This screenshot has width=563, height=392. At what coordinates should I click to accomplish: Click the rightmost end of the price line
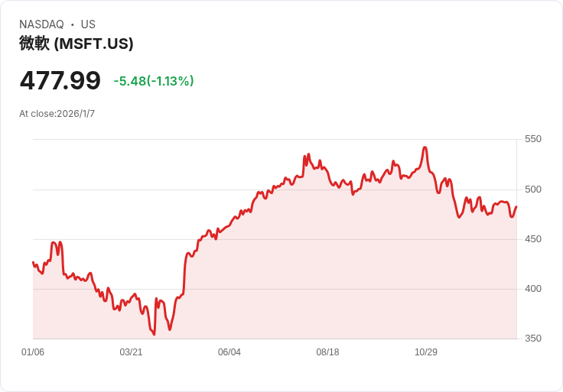[x=516, y=207]
